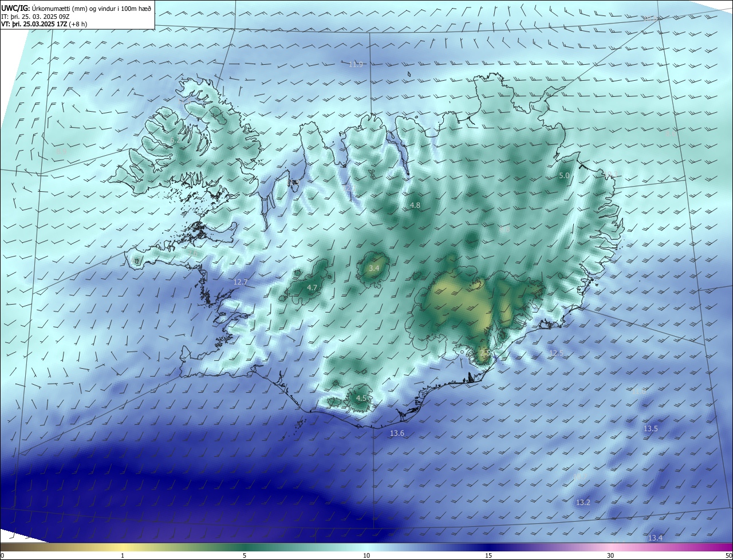Click the colorbar at the 10 mm tick
Screen dimensions: 733x560
[x=366, y=555]
